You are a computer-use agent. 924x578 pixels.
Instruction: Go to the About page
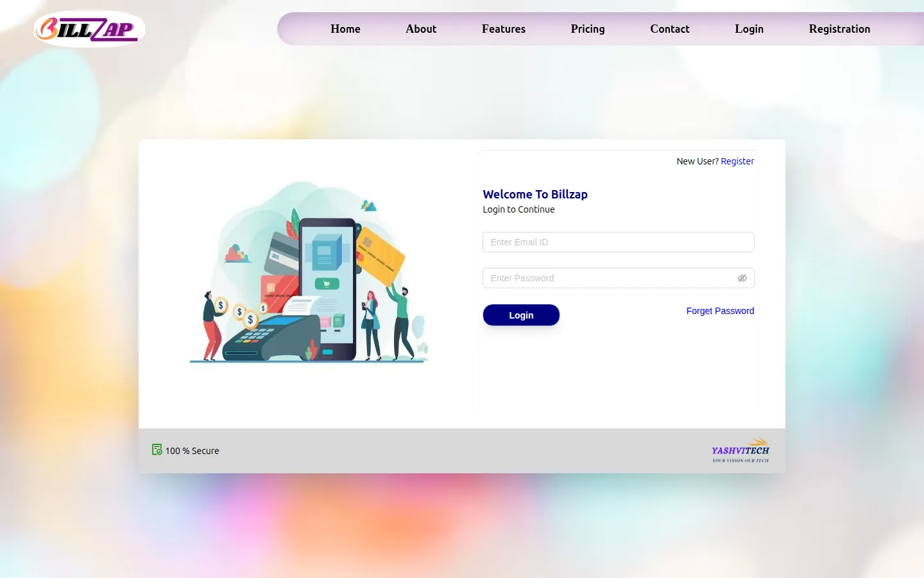point(421,29)
